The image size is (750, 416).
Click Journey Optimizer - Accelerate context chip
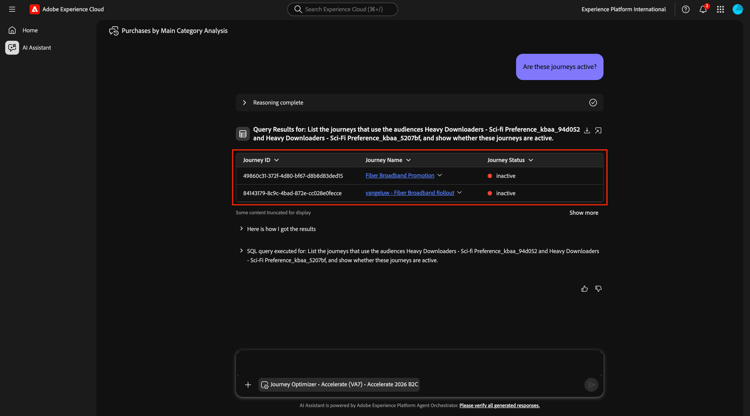tap(339, 384)
